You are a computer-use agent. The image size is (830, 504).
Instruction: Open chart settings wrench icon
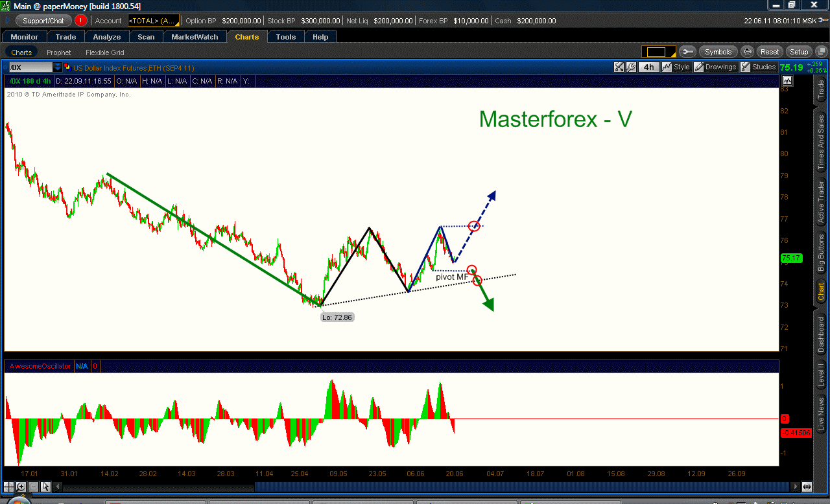631,67
